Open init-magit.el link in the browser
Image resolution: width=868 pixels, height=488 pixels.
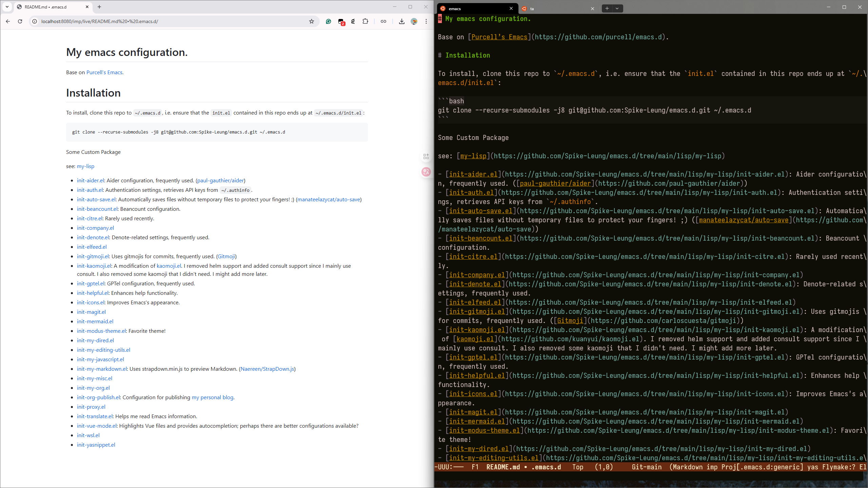pos(91,312)
